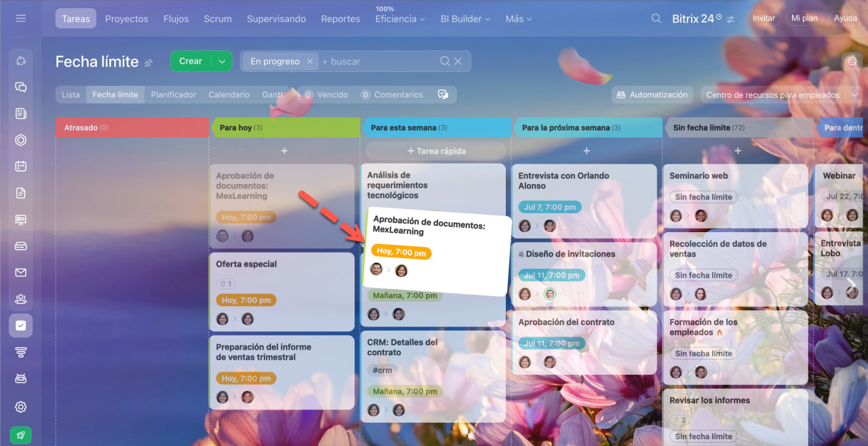Click the sliders icon next to Bitrix 24
Viewport: 868px width, 446px height.
point(730,20)
